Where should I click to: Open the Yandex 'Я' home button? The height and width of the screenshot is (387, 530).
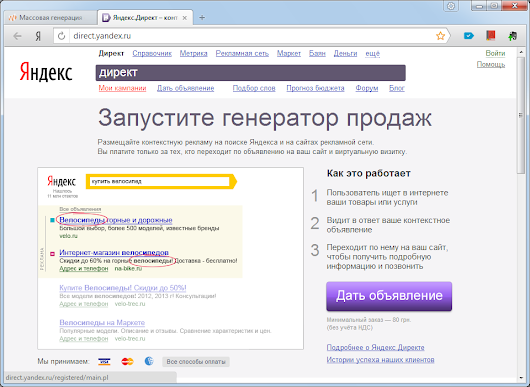[x=38, y=36]
